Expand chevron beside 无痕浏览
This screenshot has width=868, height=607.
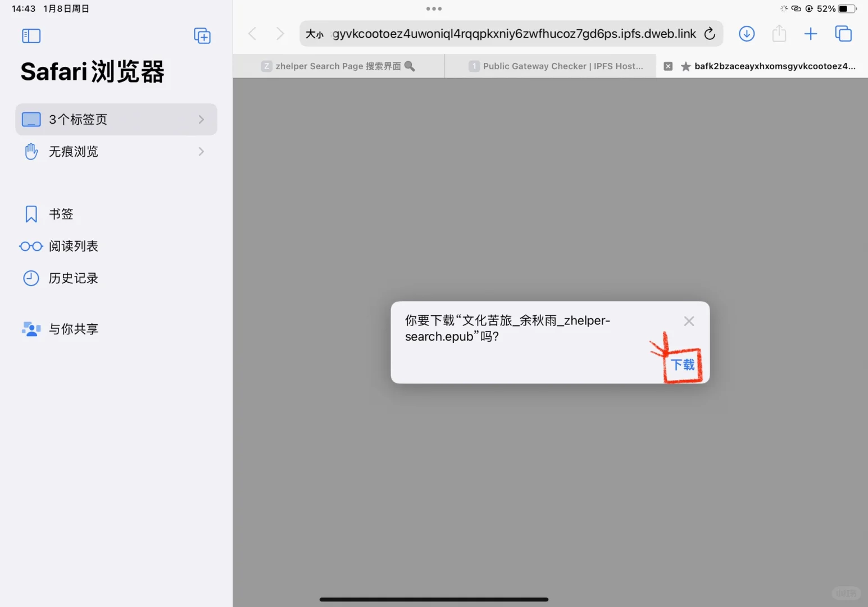(x=201, y=151)
